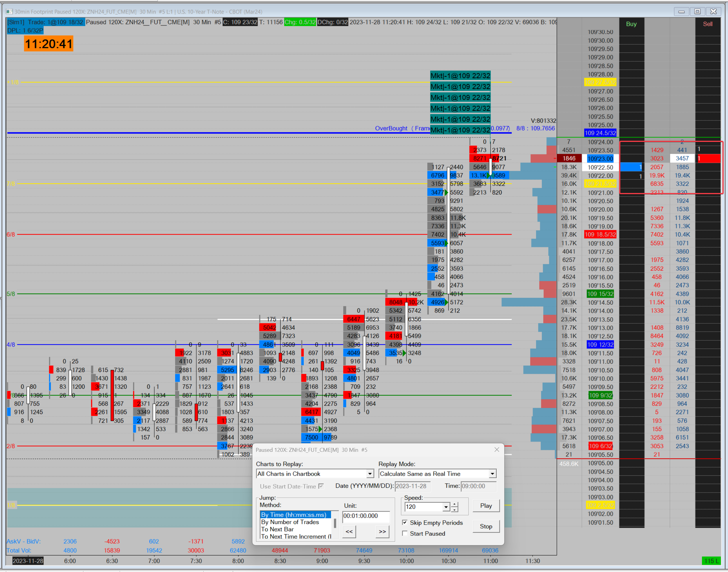The height and width of the screenshot is (572, 728).
Task: Increase speed with the up spinner arrow
Action: [x=454, y=504]
